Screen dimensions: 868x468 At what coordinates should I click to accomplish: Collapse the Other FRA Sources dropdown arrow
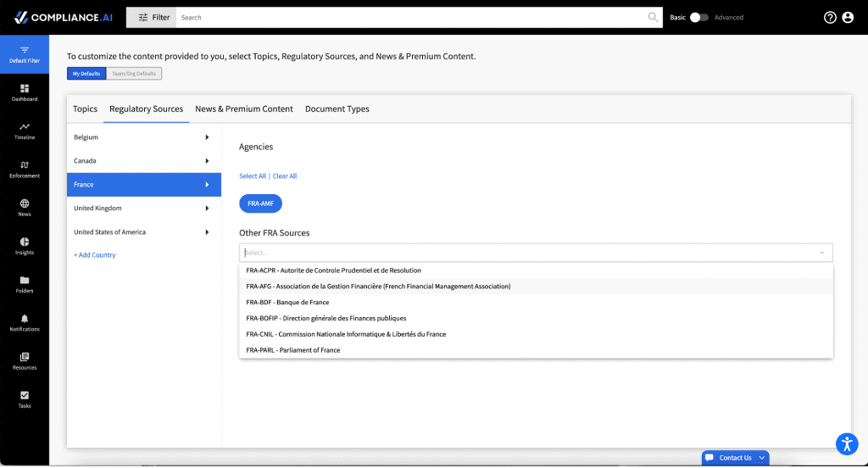pos(821,253)
